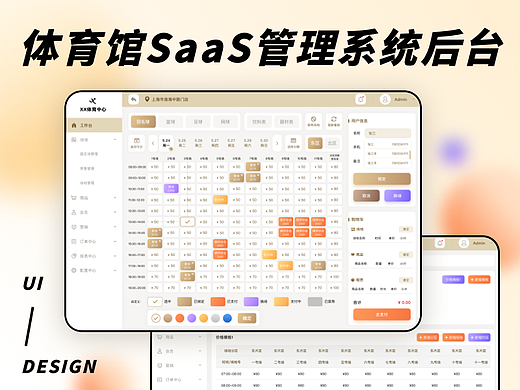Expand the 配置中心 chevron in the sidebar
520x390 pixels.
point(115,270)
